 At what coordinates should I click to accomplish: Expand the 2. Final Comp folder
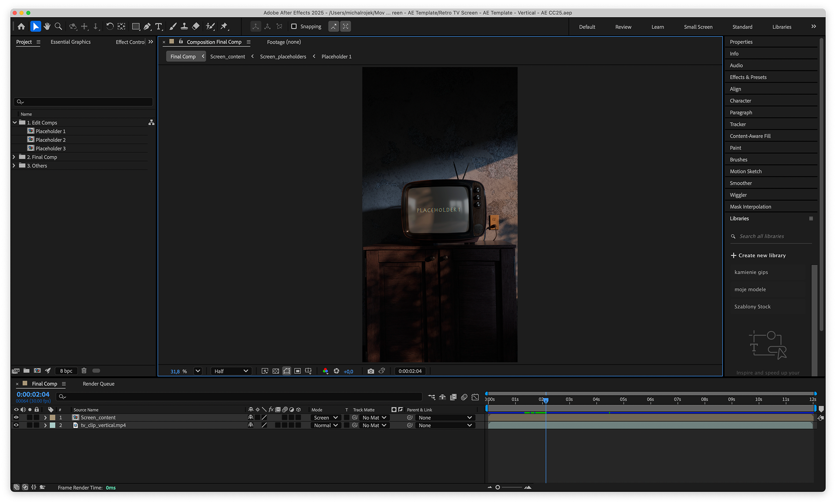pos(14,157)
